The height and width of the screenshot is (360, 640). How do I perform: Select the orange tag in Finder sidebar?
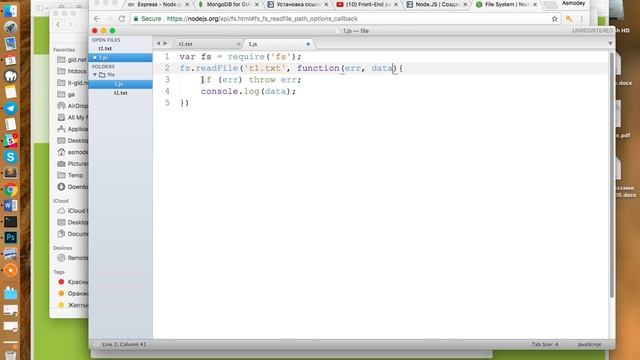coord(73,293)
